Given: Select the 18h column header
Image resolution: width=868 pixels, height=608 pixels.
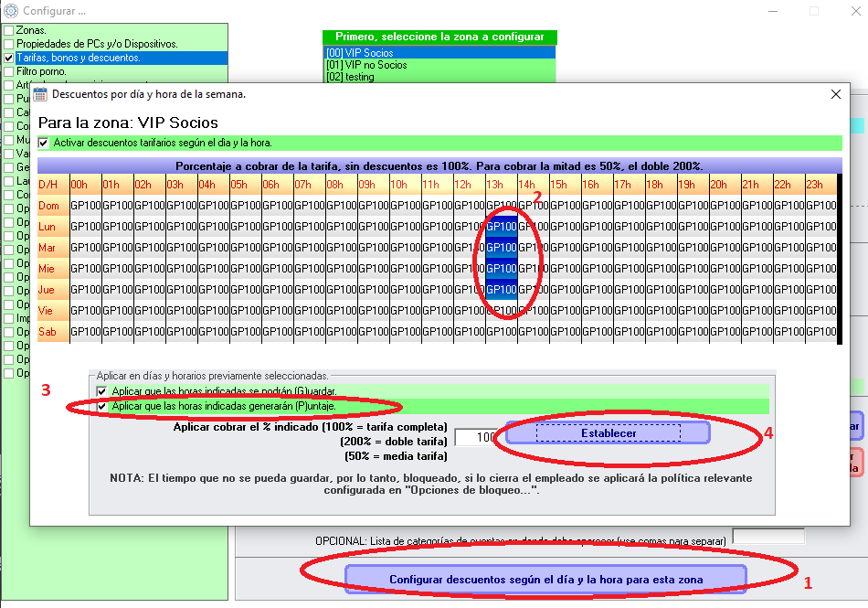Looking at the screenshot, I should pyautogui.click(x=662, y=185).
